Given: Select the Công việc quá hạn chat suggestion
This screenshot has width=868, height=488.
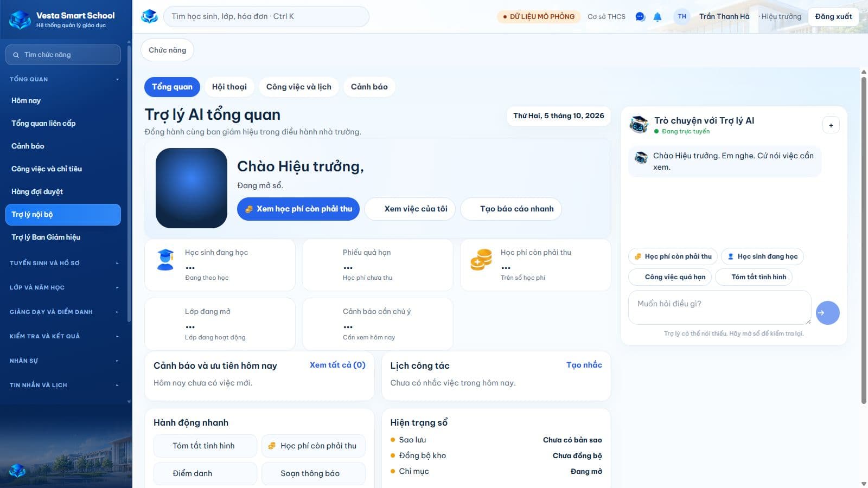Looking at the screenshot, I should tap(670, 277).
